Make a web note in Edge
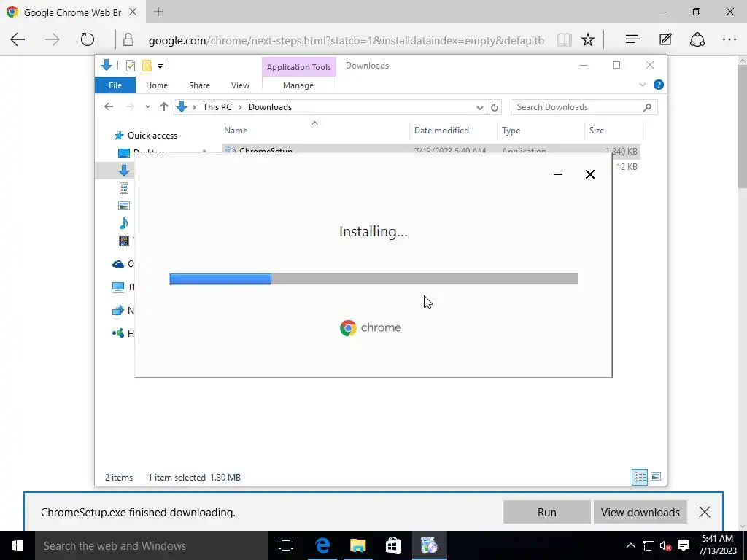This screenshot has height=560, width=747. (x=665, y=39)
